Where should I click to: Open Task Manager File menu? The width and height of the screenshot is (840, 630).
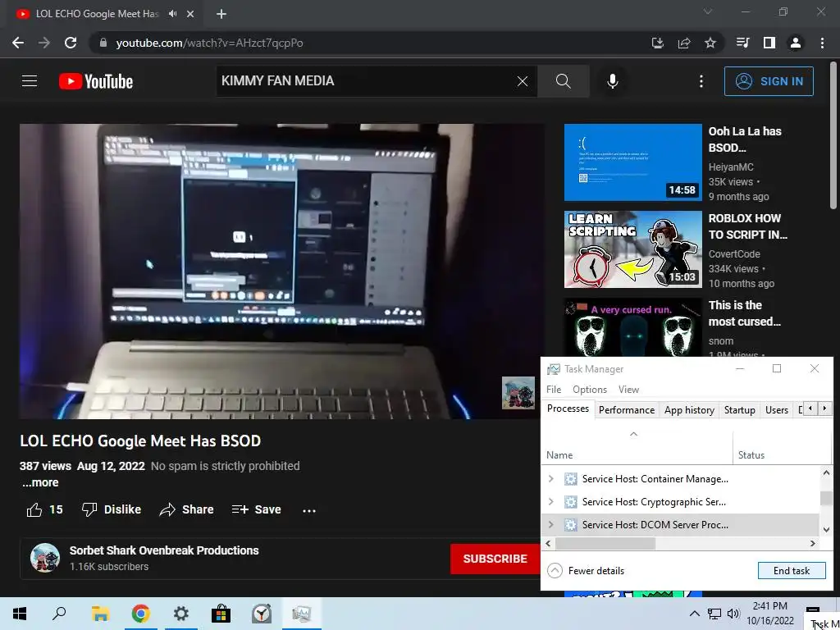(554, 390)
